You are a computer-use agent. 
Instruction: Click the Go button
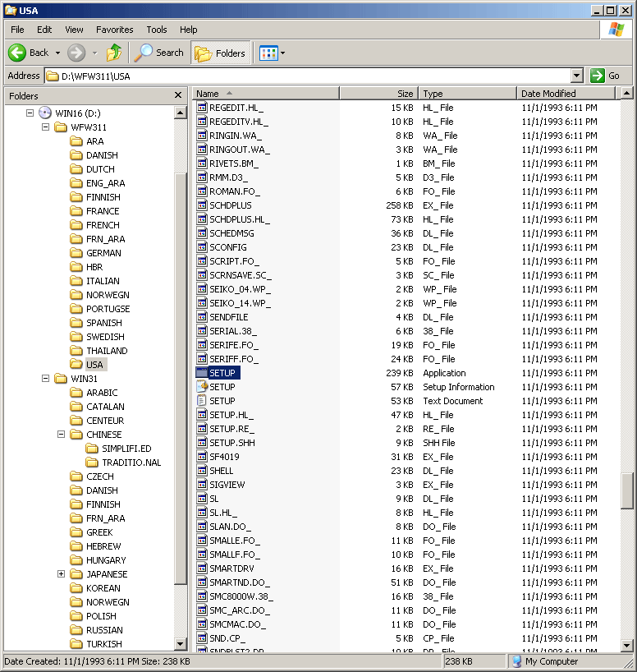604,76
